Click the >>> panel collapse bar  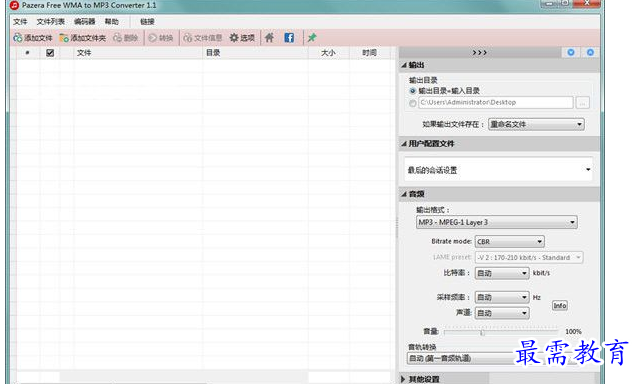(479, 52)
